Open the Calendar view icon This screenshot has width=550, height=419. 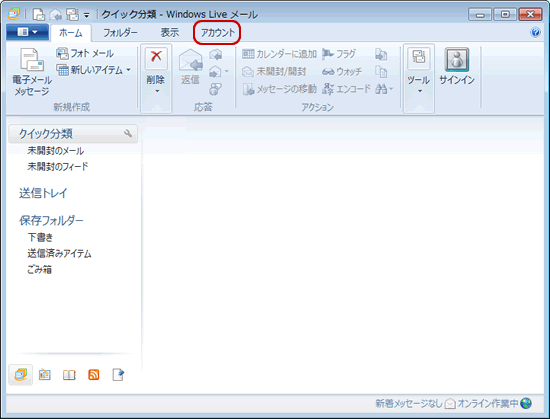[x=45, y=375]
